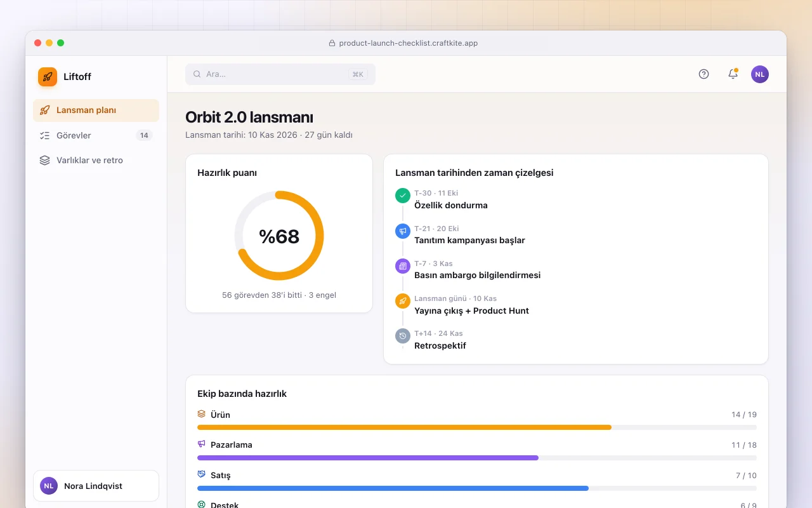Click the orange rocket Yayına çıkış icon
Viewport: 812px width, 508px height.
[x=403, y=301]
